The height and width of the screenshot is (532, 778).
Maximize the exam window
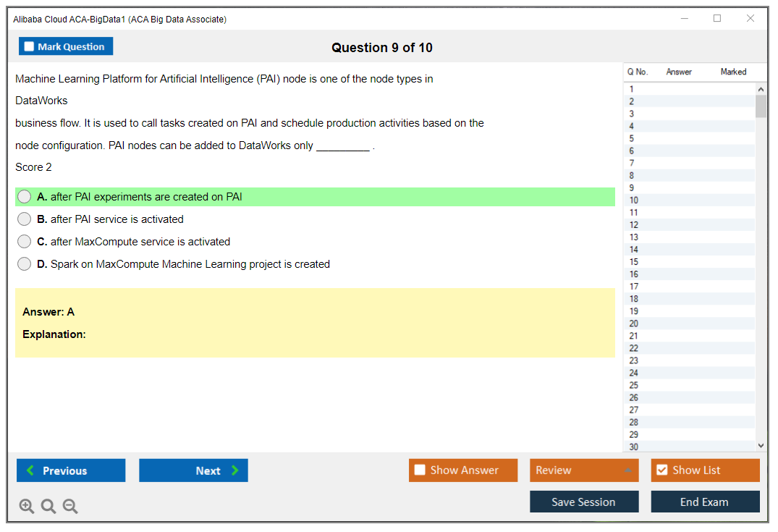pyautogui.click(x=717, y=19)
